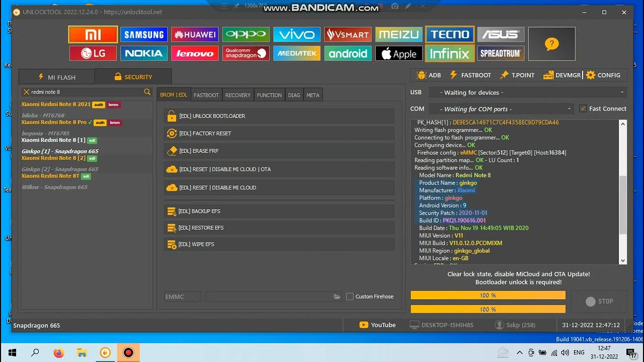Choose the Samsung brand tile
This screenshot has width=644, height=362.
(x=144, y=34)
